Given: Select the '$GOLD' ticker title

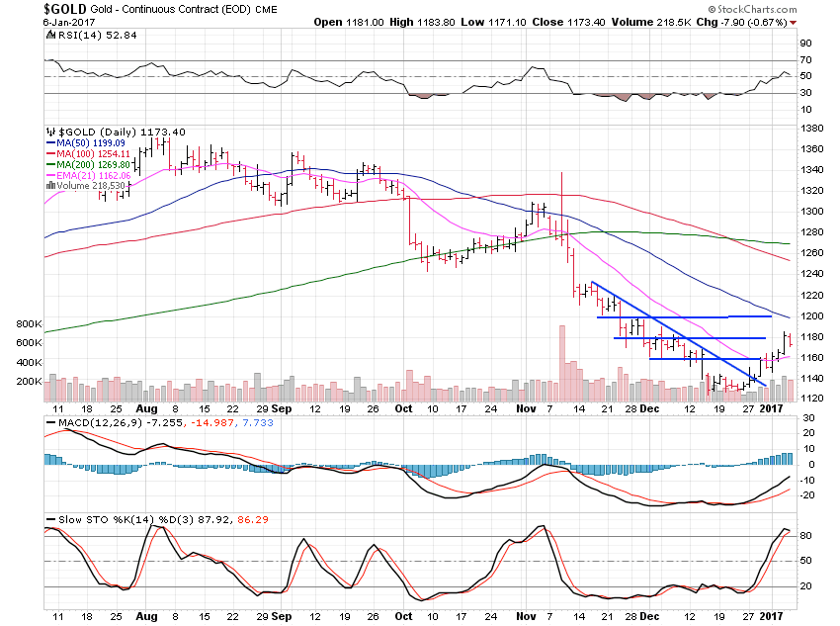Looking at the screenshot, I should (x=65, y=9).
